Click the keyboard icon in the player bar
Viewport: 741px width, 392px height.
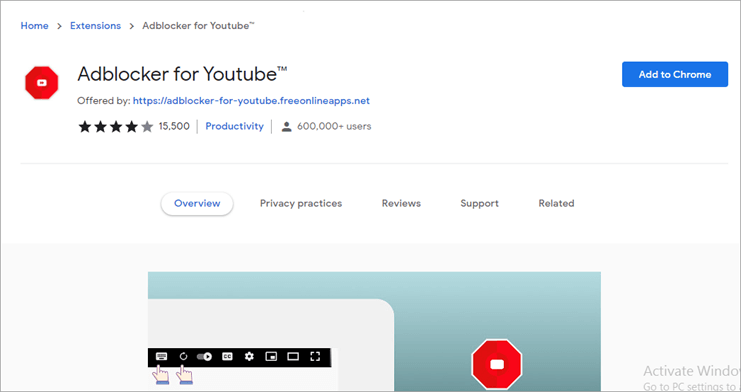161,357
